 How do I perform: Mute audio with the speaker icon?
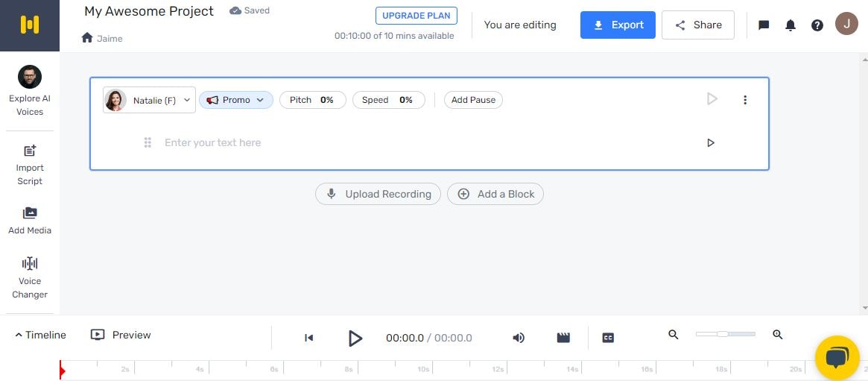click(x=519, y=338)
